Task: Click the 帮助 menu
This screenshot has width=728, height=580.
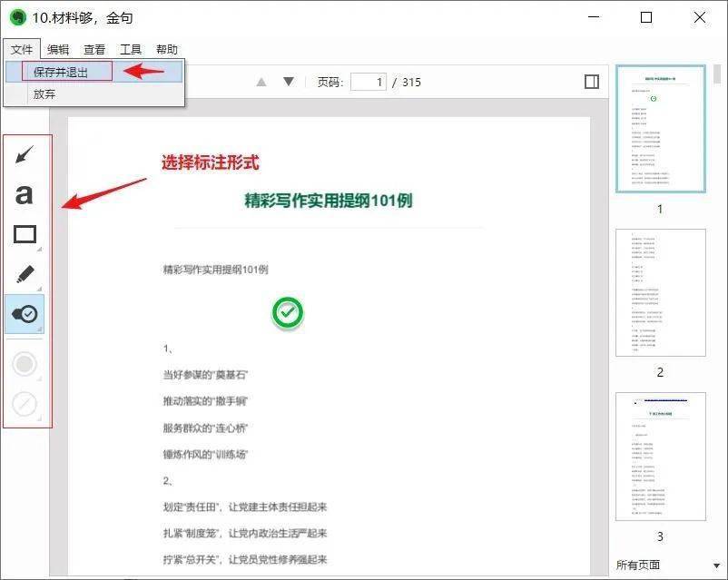Action: pyautogui.click(x=167, y=50)
